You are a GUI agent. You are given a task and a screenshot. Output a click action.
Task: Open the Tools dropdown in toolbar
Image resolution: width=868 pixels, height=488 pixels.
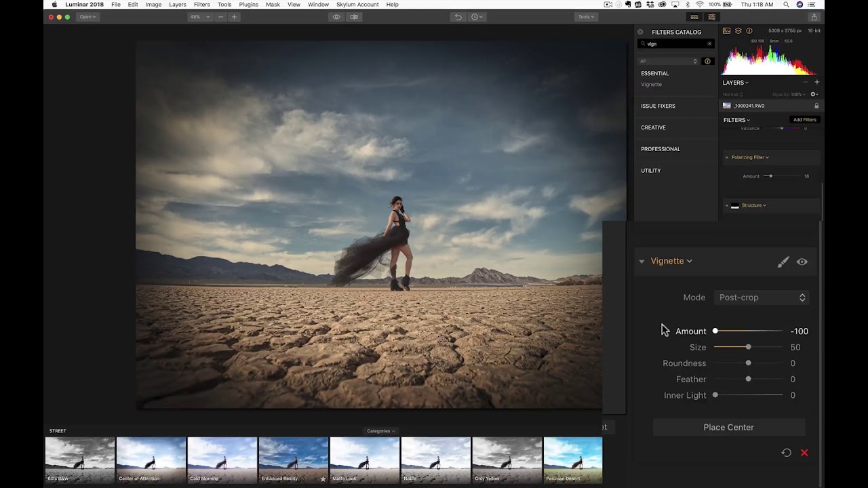586,17
